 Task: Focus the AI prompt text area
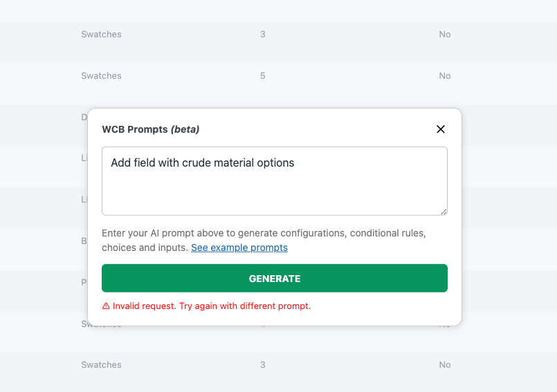pyautogui.click(x=275, y=190)
